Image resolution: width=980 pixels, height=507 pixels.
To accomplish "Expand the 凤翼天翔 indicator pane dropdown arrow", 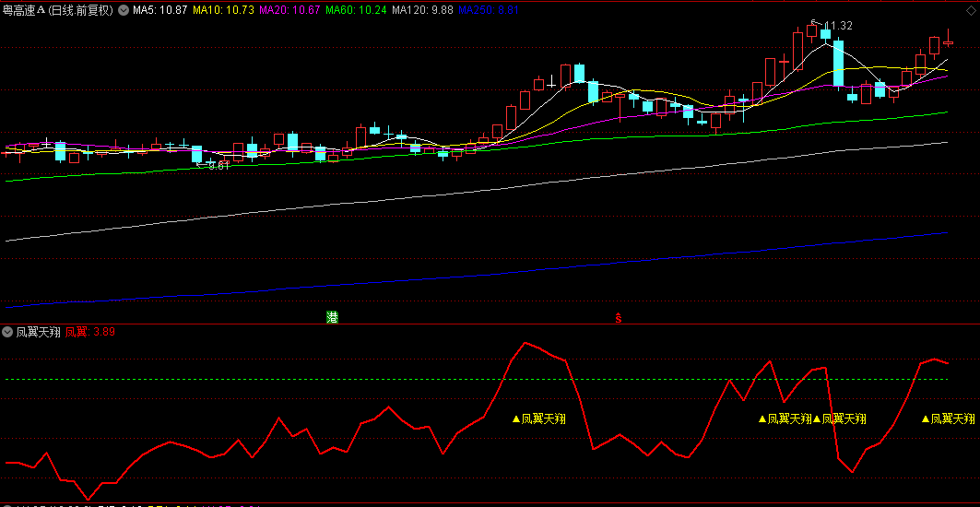I will pyautogui.click(x=8, y=332).
